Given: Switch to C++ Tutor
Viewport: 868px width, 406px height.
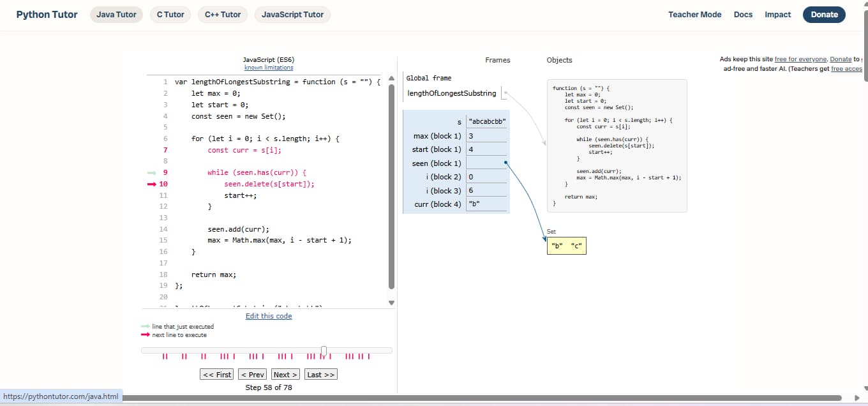Looking at the screenshot, I should (x=223, y=15).
